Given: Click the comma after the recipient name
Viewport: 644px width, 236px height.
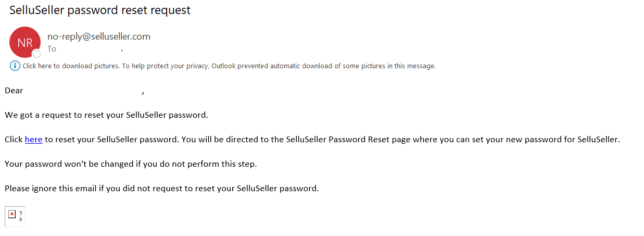Looking at the screenshot, I should tap(143, 92).
